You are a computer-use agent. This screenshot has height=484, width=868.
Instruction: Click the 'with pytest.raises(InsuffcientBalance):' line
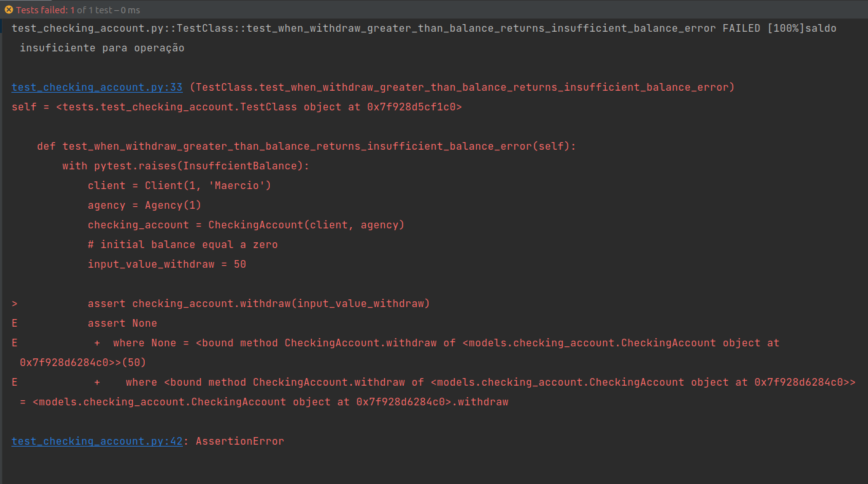[x=186, y=166]
